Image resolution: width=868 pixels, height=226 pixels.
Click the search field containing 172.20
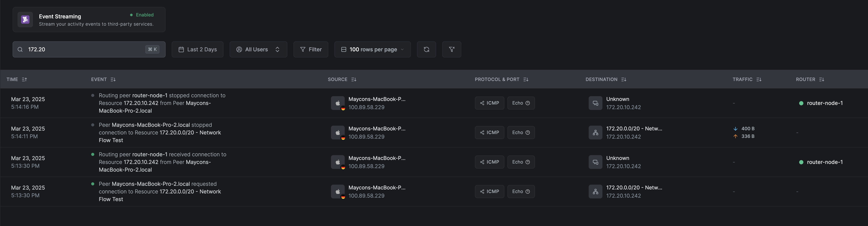tap(84, 49)
